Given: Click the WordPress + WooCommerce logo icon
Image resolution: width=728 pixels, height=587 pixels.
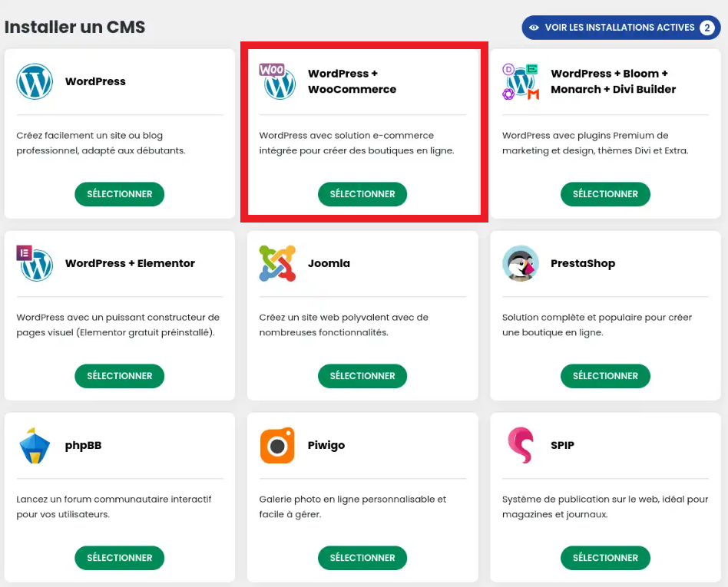Looking at the screenshot, I should pyautogui.click(x=277, y=81).
